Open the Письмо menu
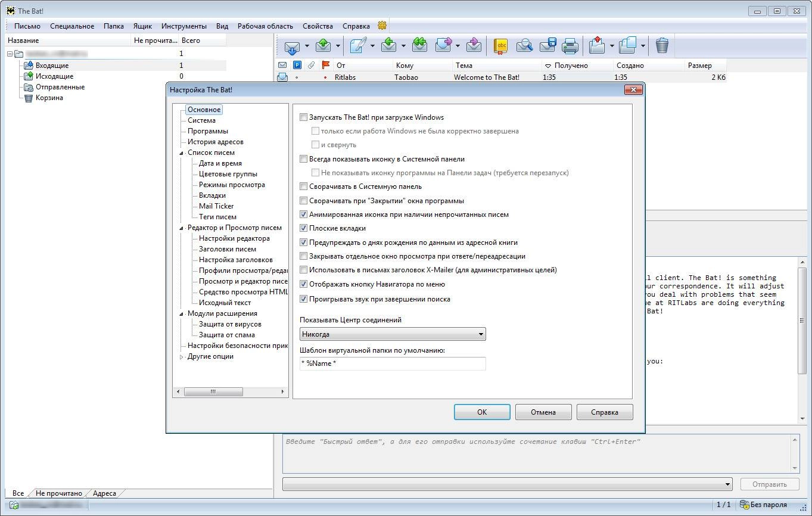This screenshot has height=516, width=812. pyautogui.click(x=27, y=26)
